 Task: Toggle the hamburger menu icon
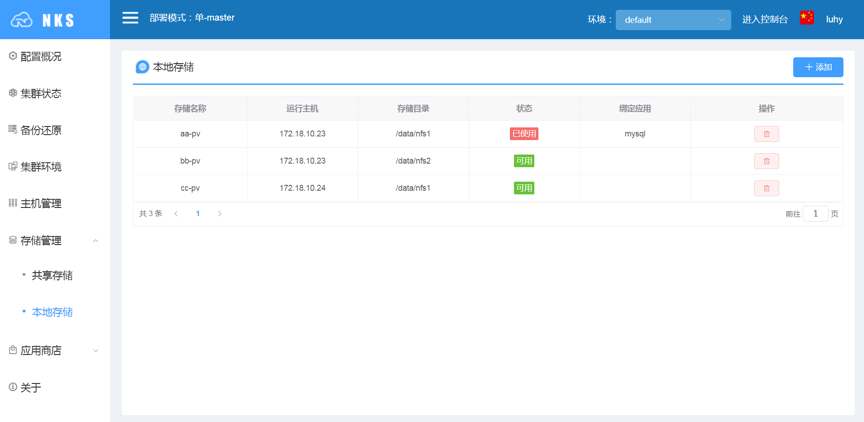pos(130,18)
